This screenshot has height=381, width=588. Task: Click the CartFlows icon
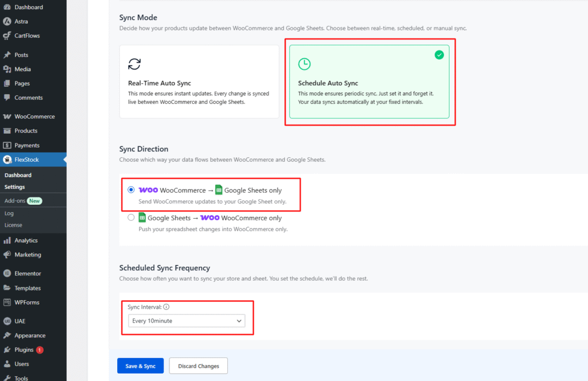point(7,36)
